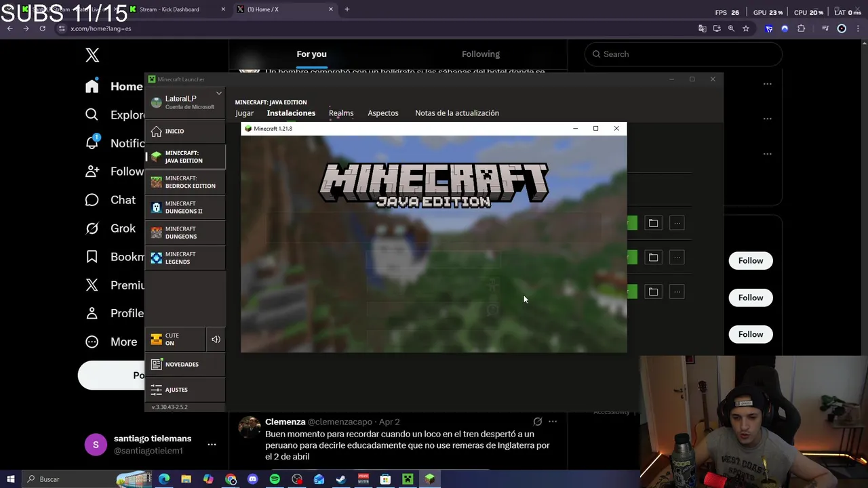Focus the X Search field
The height and width of the screenshot is (488, 868).
[x=684, y=54]
